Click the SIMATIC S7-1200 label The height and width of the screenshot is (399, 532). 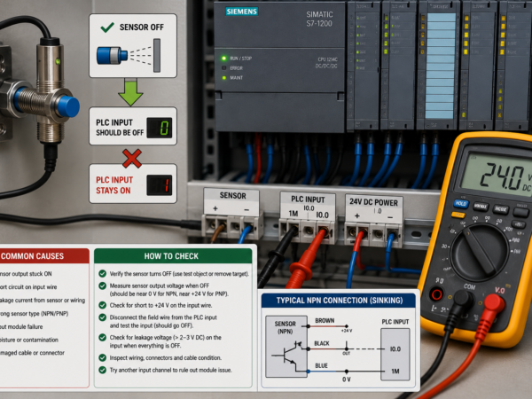coord(319,19)
